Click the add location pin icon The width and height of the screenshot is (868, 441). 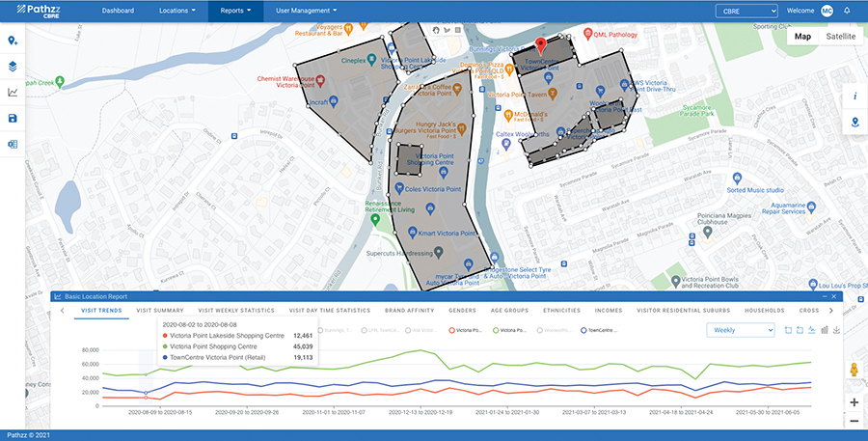coord(13,41)
